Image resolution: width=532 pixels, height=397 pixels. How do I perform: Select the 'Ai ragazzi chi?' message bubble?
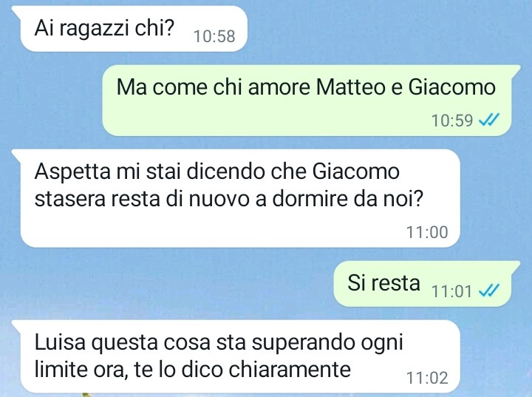click(134, 29)
